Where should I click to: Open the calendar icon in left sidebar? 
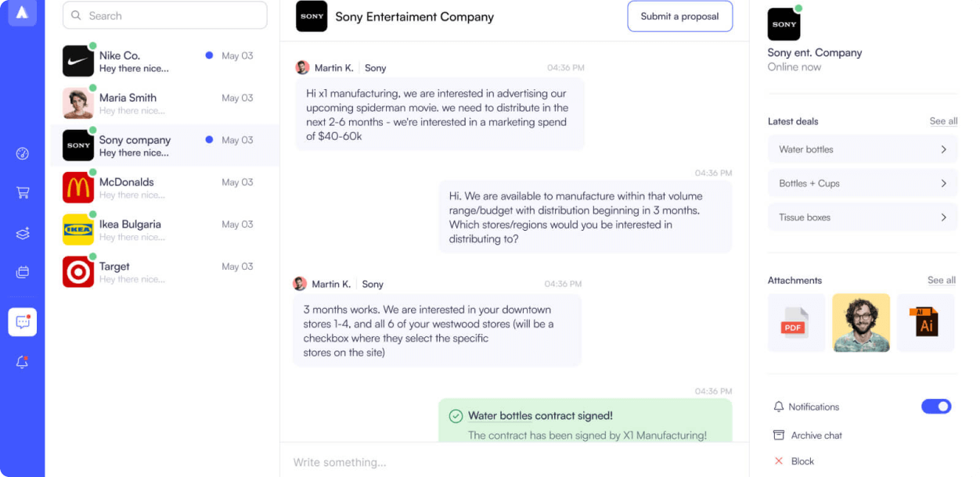pyautogui.click(x=23, y=272)
